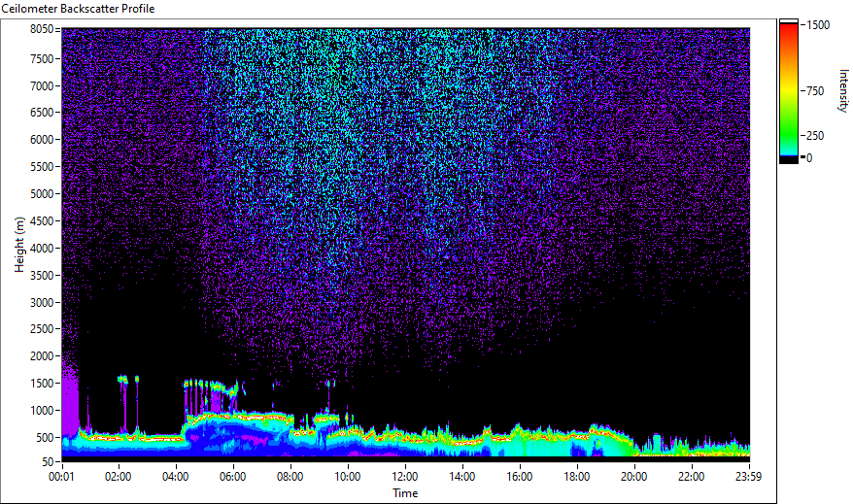Click the 00:01 time axis label

click(x=63, y=477)
